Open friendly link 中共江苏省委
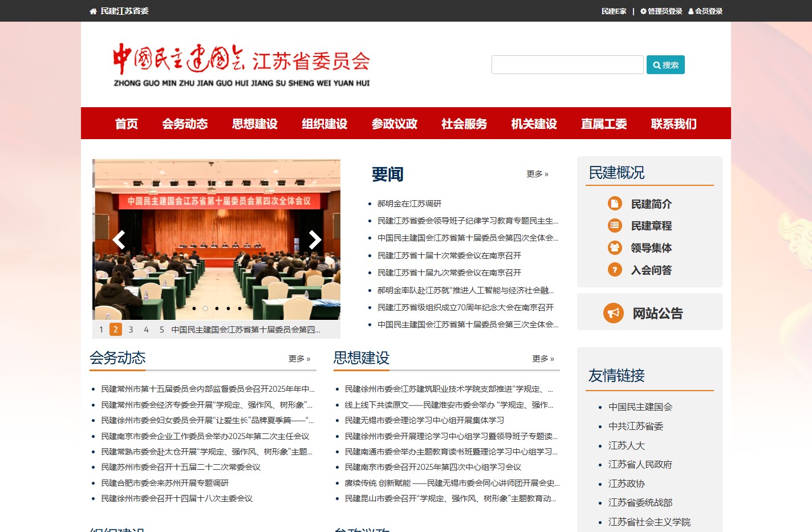 click(x=636, y=427)
